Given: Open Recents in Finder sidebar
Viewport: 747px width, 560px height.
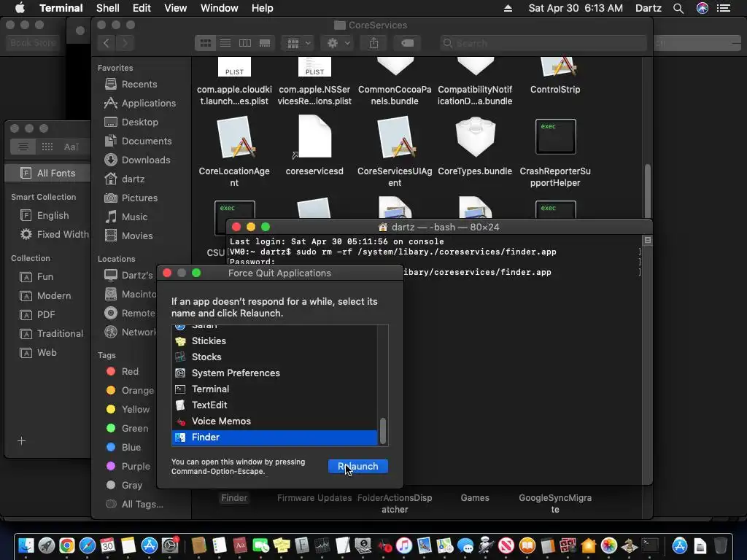Looking at the screenshot, I should click(x=139, y=85).
